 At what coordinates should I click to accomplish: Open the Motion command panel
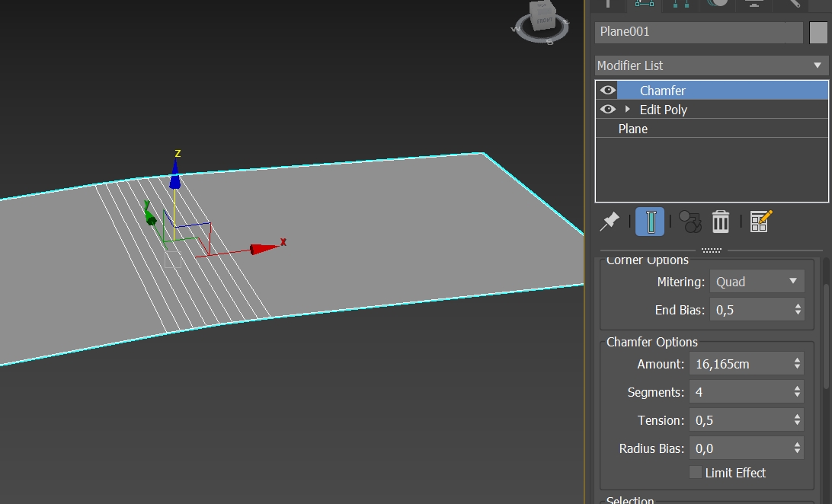click(717, 5)
